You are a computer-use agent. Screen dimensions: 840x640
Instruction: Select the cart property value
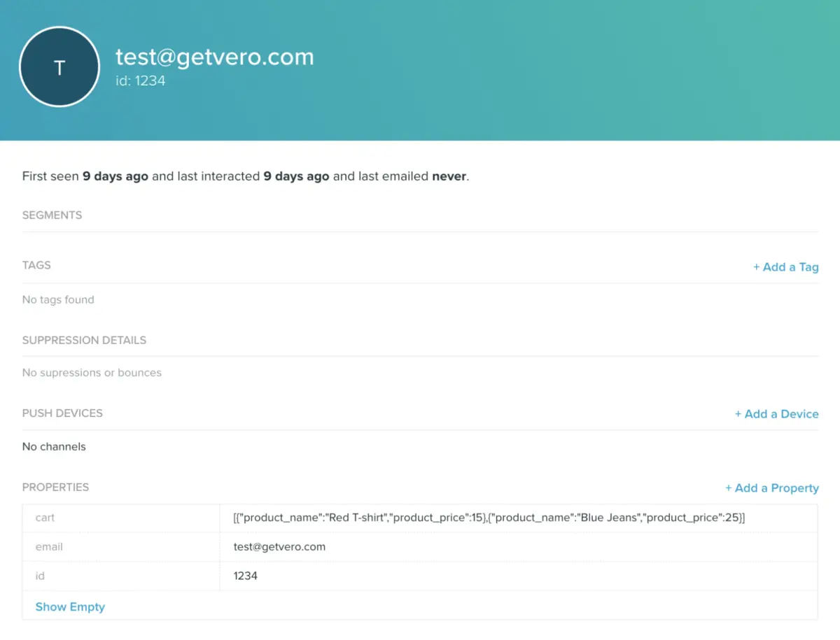click(488, 517)
